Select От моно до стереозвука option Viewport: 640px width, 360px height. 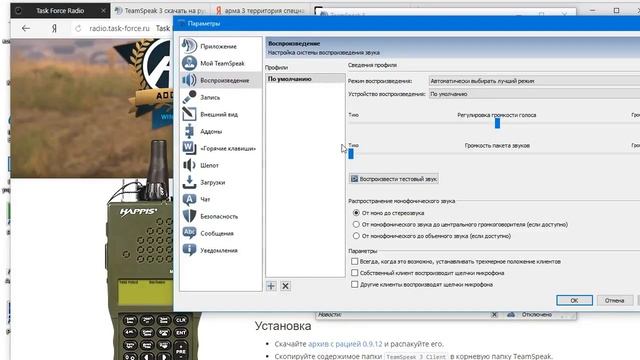pyautogui.click(x=356, y=213)
